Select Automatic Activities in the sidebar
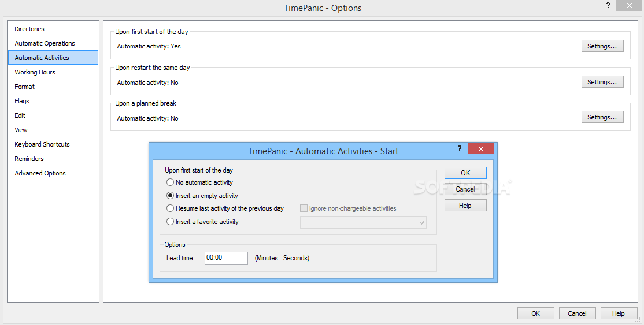 [x=53, y=58]
